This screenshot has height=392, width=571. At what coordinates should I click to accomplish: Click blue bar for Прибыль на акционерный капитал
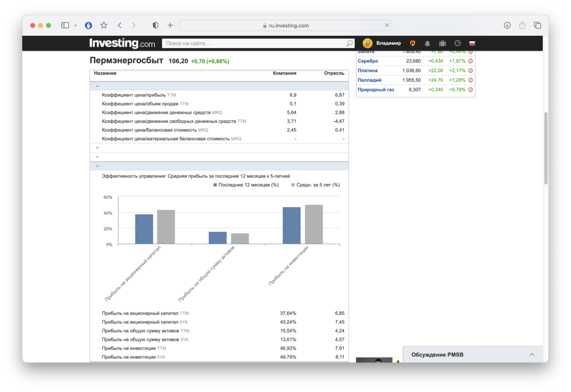pyautogui.click(x=144, y=229)
